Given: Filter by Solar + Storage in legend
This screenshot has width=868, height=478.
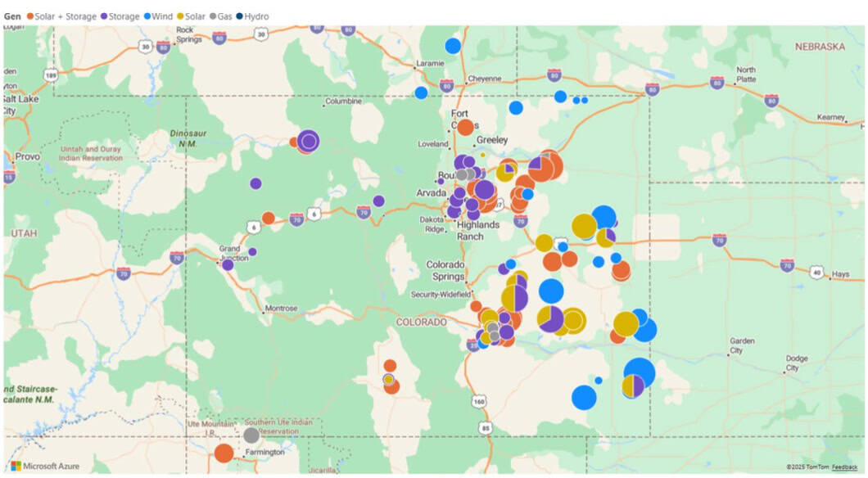Looking at the screenshot, I should pos(61,16).
